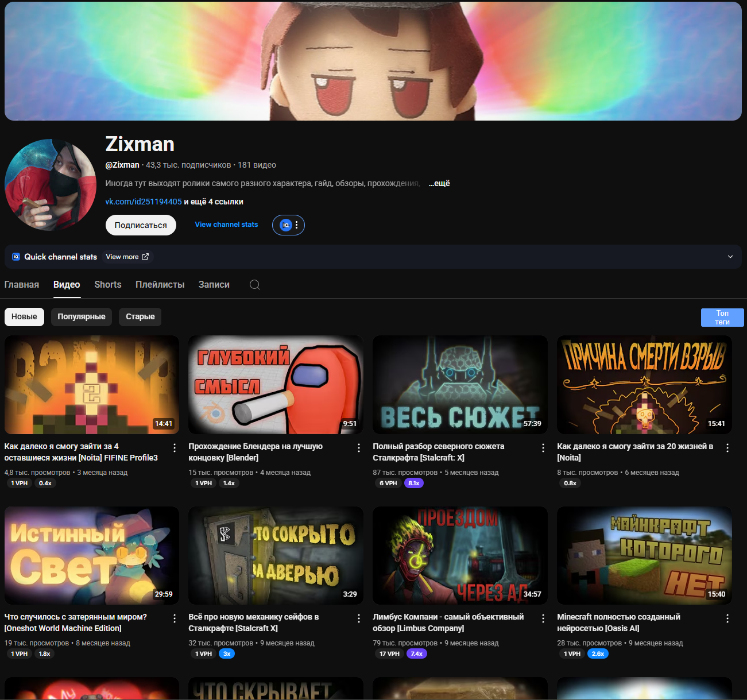Sort videos by Популярные
This screenshot has height=700, width=747.
pos(82,316)
